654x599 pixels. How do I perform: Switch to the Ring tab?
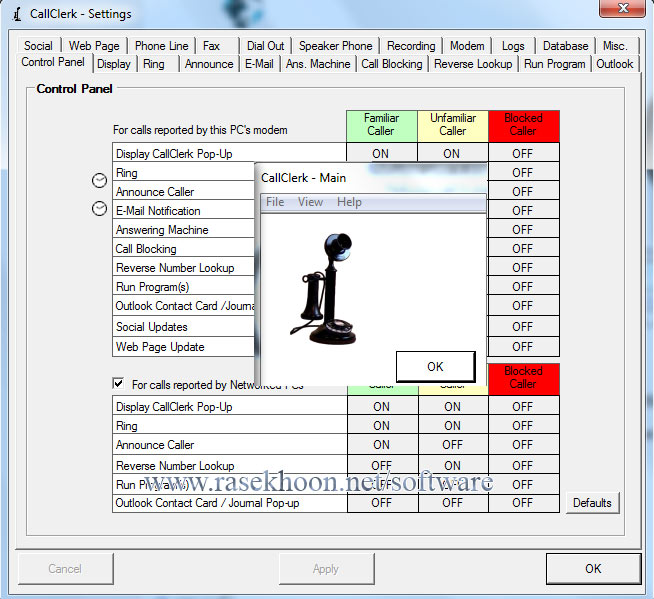click(158, 64)
